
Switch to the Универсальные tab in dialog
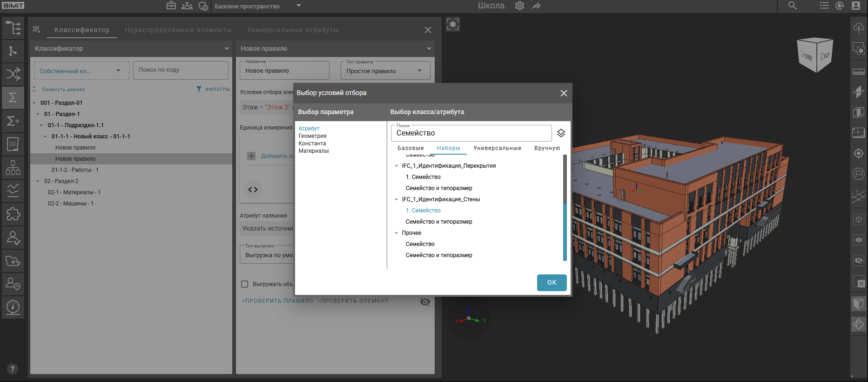click(497, 148)
